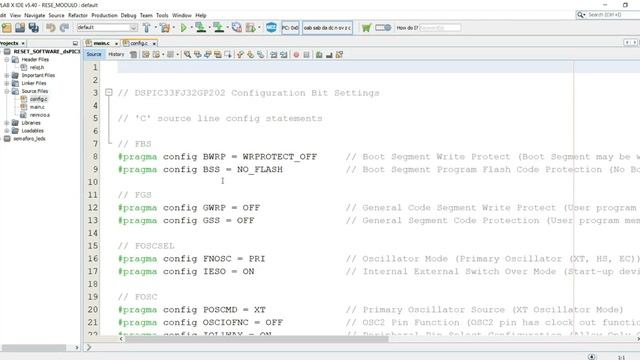This screenshot has width=640, height=360.
Task: Click the green Run Project arrow
Action: (x=183, y=28)
